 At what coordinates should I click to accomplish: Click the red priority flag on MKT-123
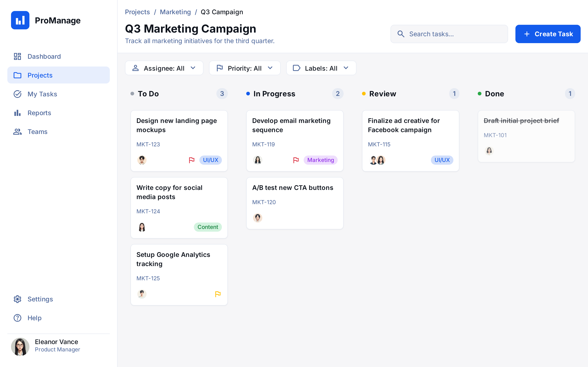point(192,160)
